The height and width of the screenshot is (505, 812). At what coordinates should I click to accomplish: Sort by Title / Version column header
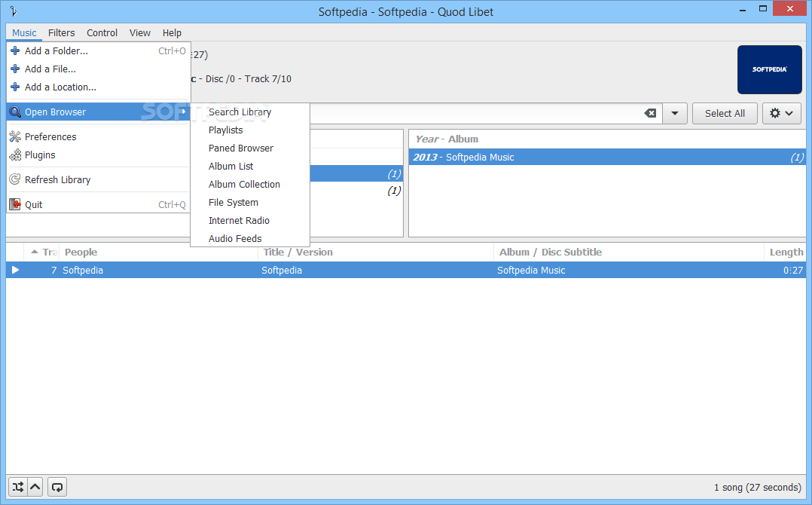pyautogui.click(x=375, y=252)
